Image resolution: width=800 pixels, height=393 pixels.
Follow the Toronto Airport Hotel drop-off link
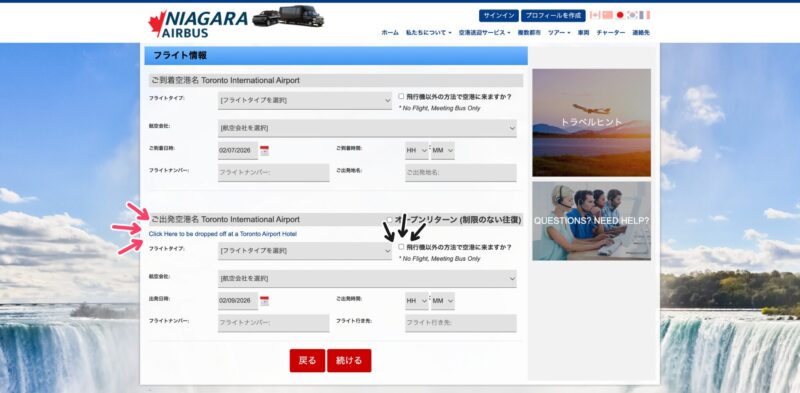[223, 234]
